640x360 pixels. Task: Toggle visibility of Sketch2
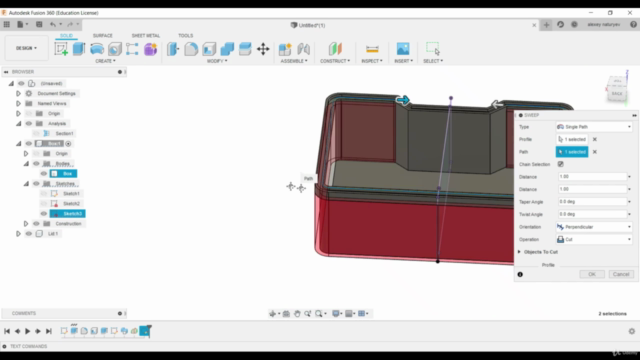tap(44, 203)
